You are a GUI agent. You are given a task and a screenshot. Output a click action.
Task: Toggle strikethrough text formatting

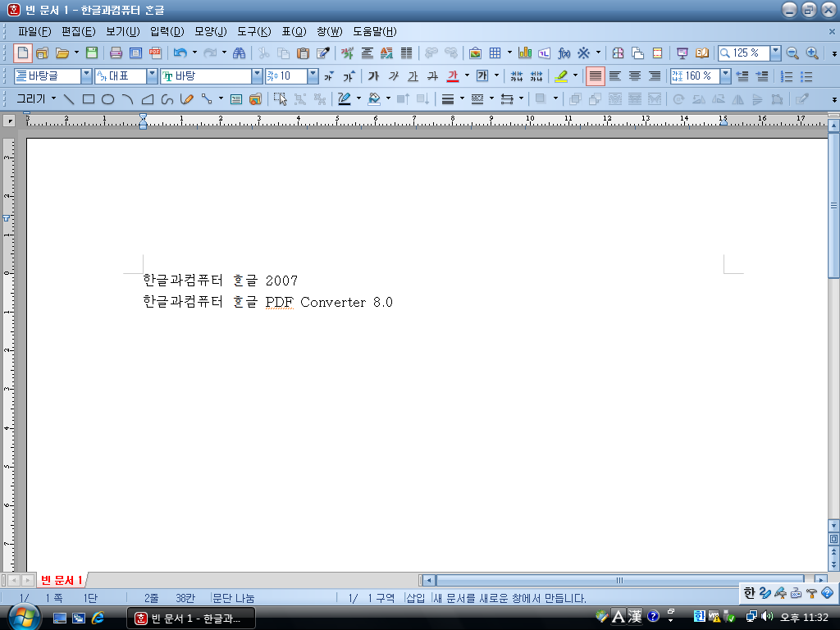(433, 76)
